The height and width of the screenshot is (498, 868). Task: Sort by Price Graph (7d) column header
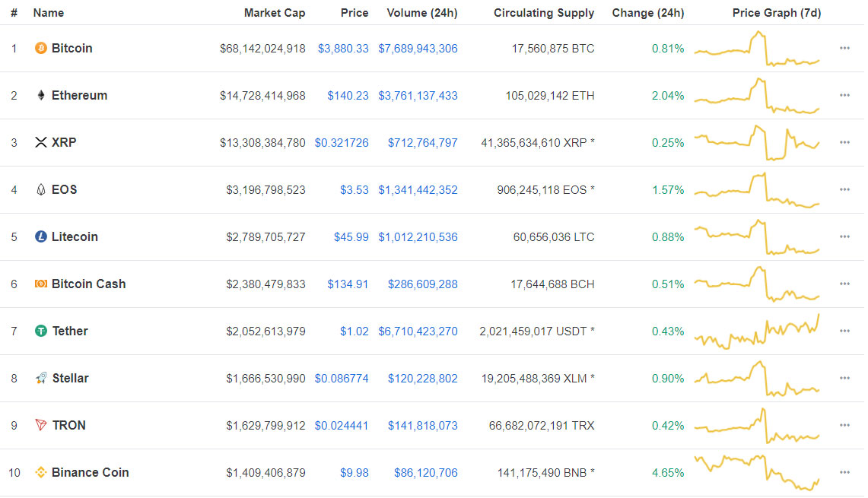776,13
